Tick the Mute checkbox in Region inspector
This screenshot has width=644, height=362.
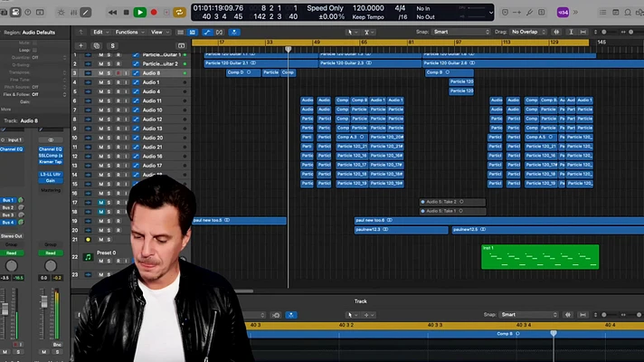pos(35,43)
